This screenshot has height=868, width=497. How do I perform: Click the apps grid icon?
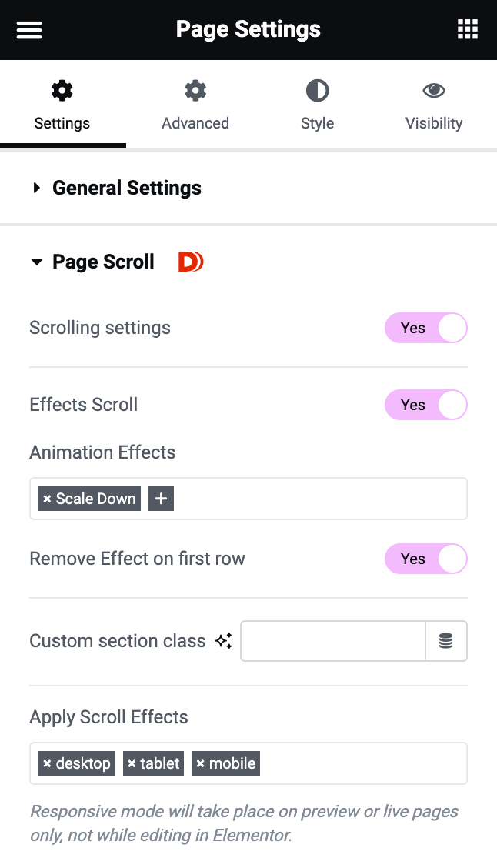pyautogui.click(x=467, y=29)
